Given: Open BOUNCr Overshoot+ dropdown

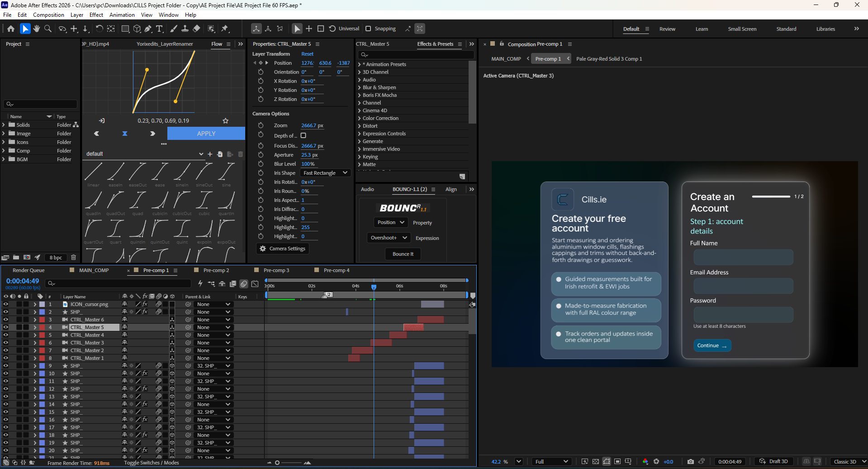Looking at the screenshot, I should coord(389,238).
